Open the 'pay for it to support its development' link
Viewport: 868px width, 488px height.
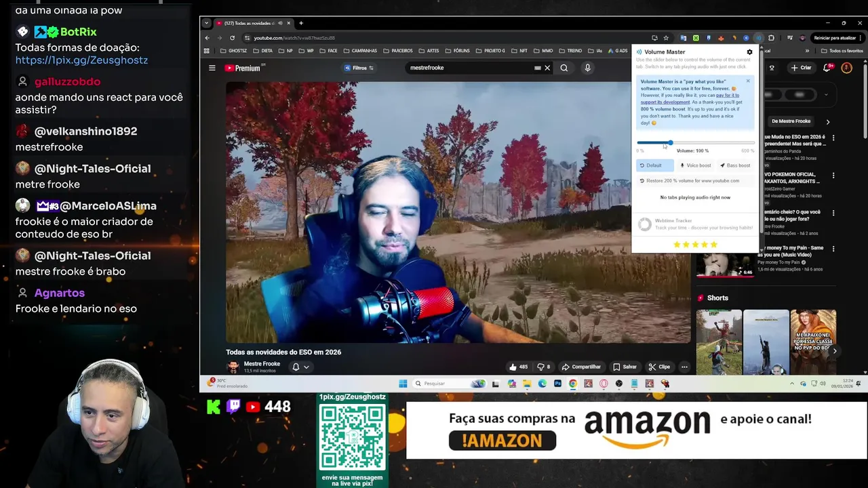coord(690,99)
